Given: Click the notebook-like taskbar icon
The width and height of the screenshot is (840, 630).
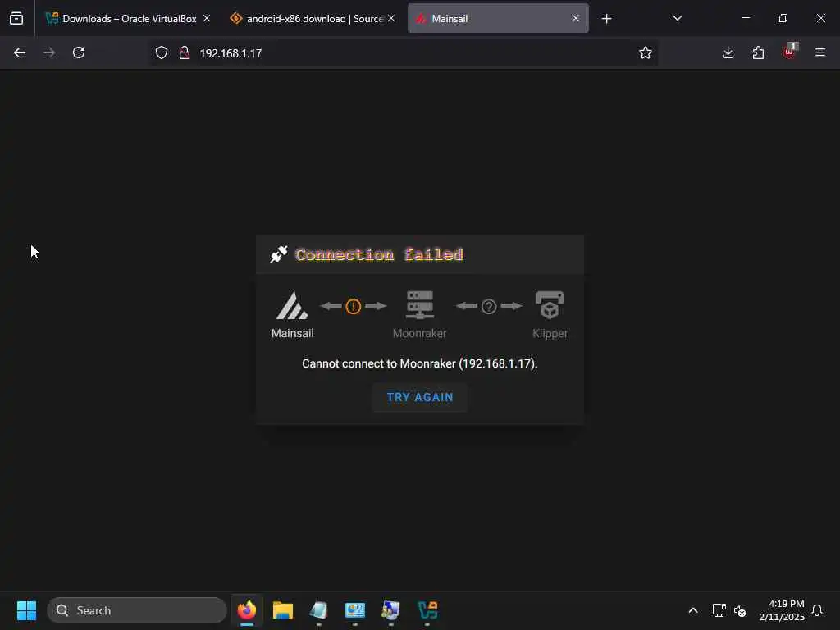Looking at the screenshot, I should [x=319, y=610].
